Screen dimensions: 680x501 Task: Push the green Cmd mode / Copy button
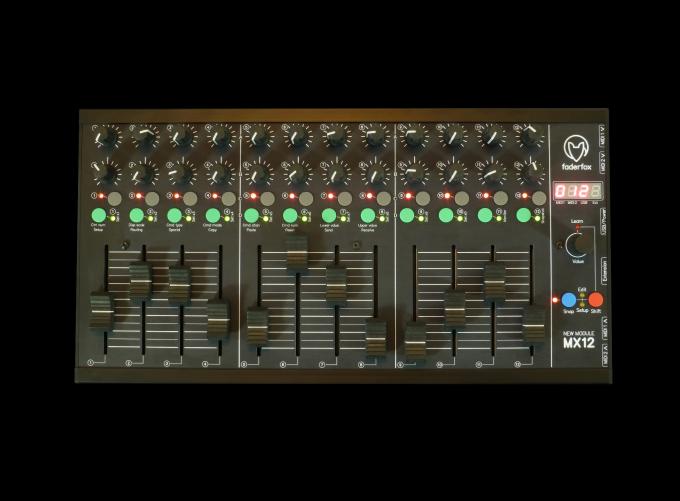[x=213, y=215]
